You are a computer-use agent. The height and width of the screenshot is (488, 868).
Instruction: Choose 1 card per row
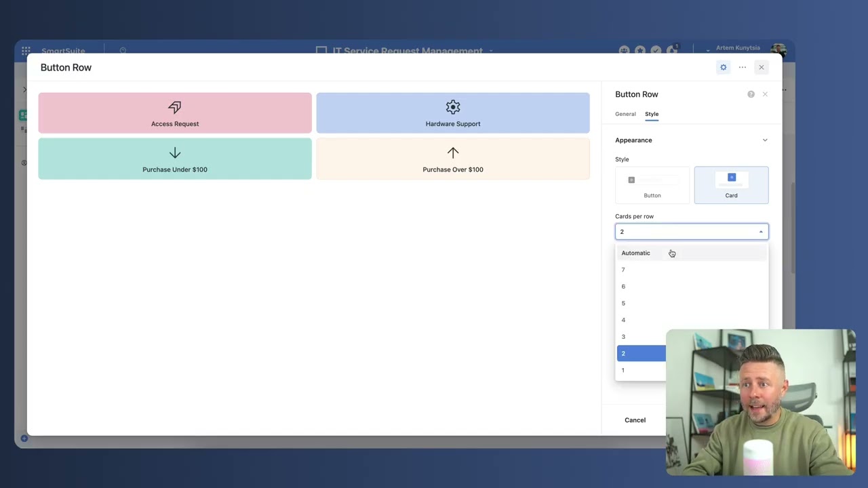[x=642, y=370]
